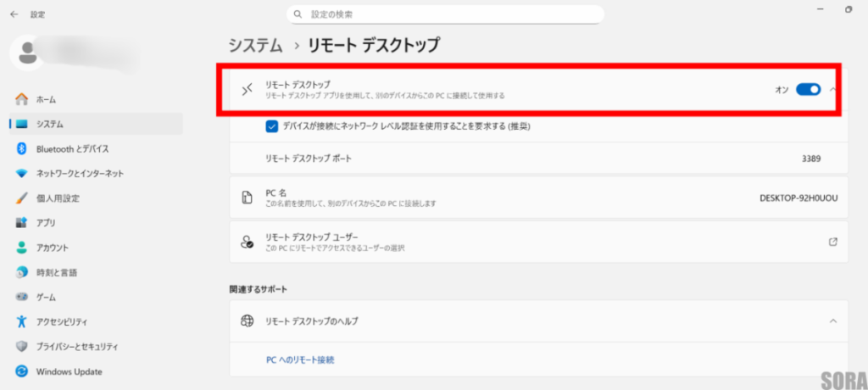
Task: Open the PC へのリモート接続 link
Action: [x=300, y=359]
